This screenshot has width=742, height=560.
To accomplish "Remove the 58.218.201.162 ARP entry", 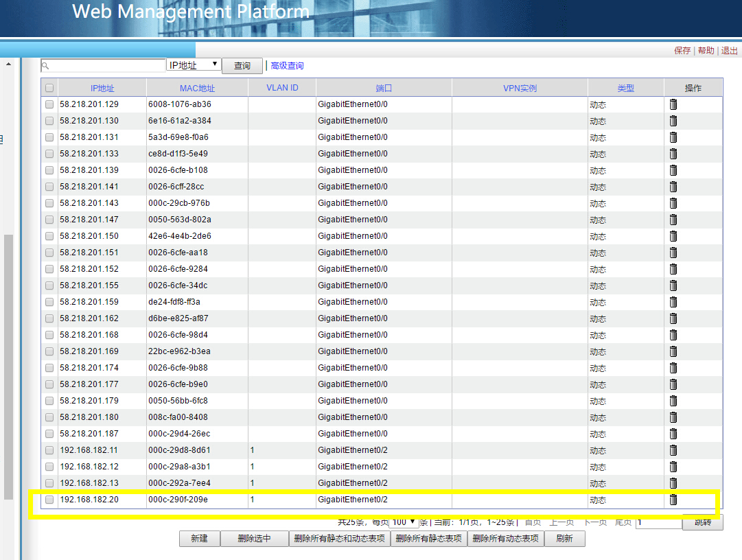I will tap(673, 318).
